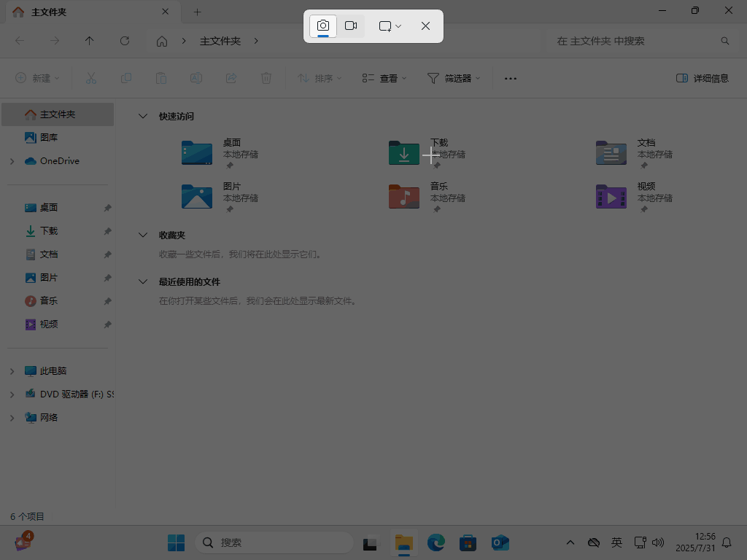
Task: Open the notification bell
Action: (727, 542)
